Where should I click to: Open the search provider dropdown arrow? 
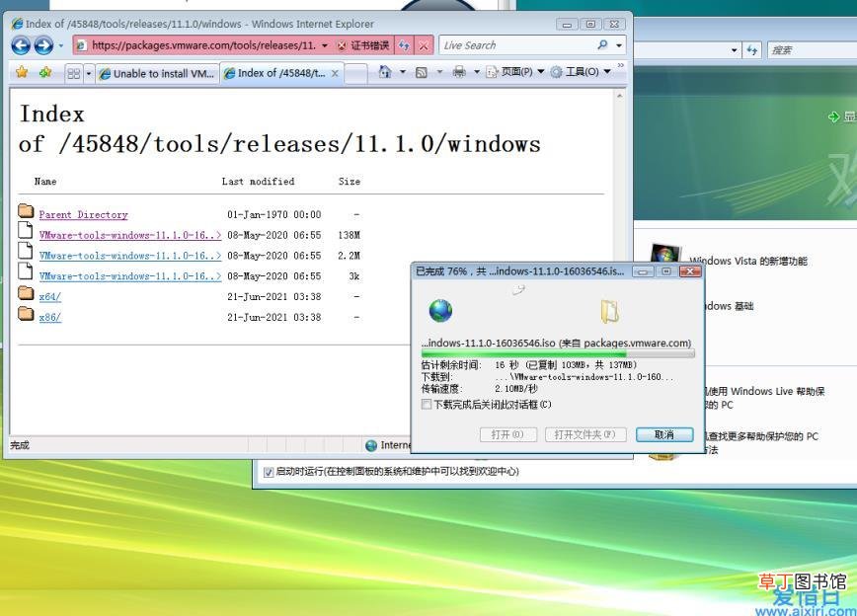619,45
